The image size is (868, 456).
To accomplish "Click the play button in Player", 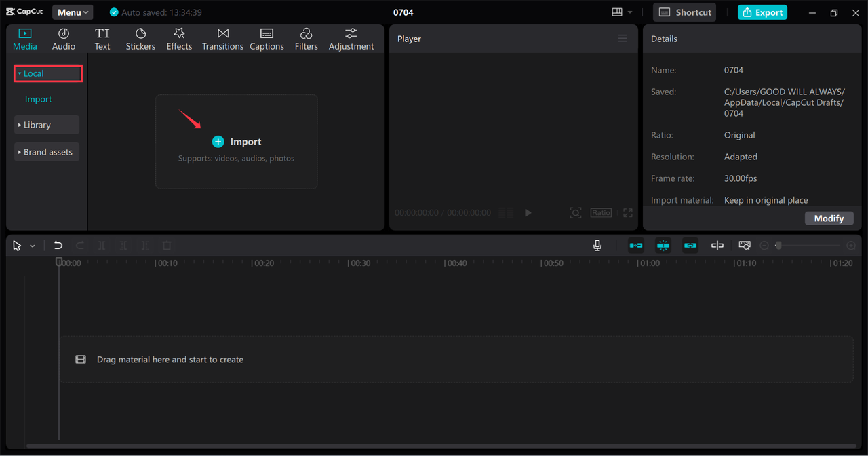I will click(528, 212).
